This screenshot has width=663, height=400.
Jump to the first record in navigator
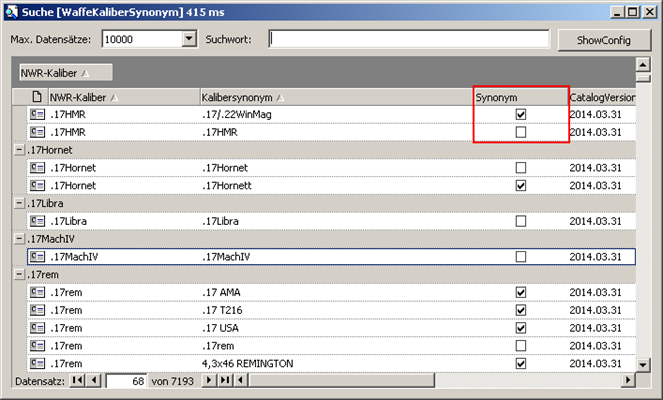point(76,381)
